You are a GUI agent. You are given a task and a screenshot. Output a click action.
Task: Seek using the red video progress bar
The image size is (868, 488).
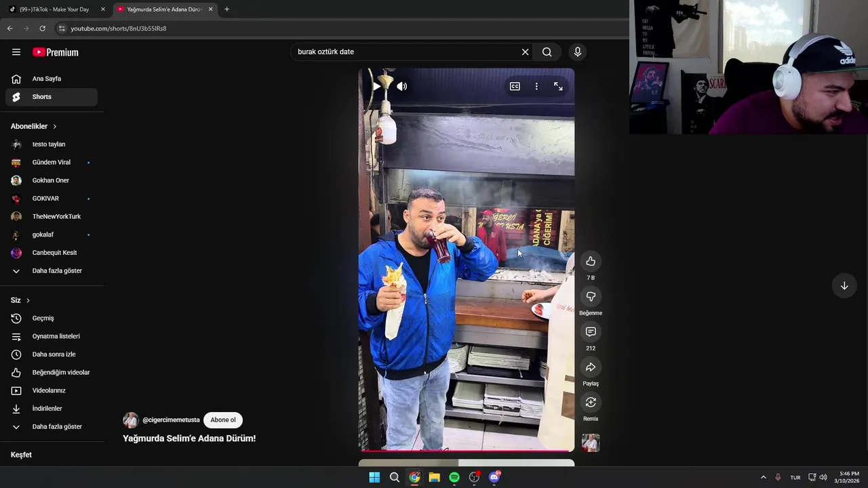[467, 450]
